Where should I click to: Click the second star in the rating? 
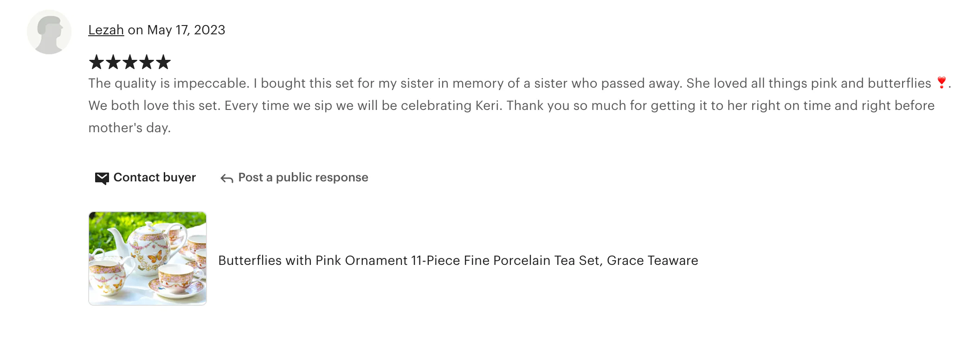pyautogui.click(x=113, y=62)
